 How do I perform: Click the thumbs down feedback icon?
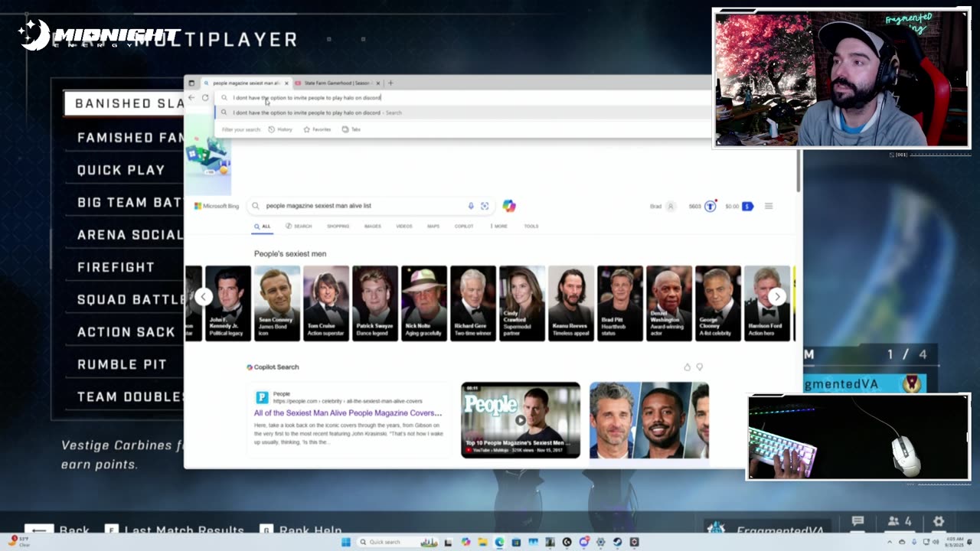click(699, 367)
